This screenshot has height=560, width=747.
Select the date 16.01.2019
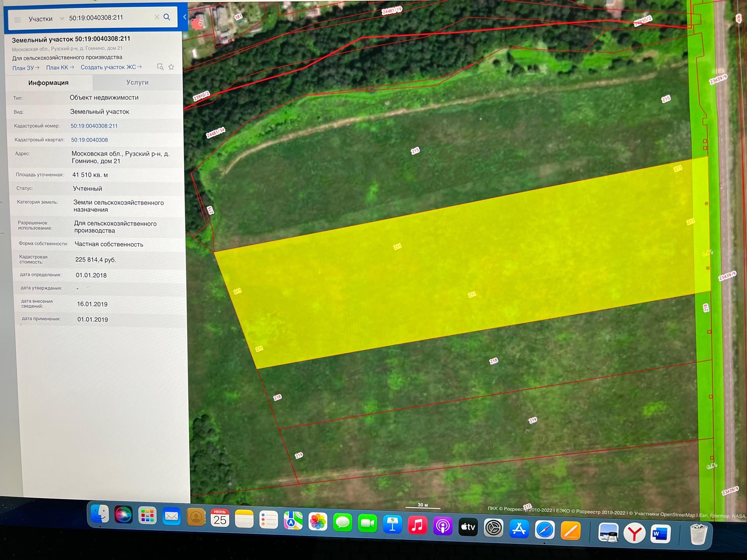coord(92,304)
